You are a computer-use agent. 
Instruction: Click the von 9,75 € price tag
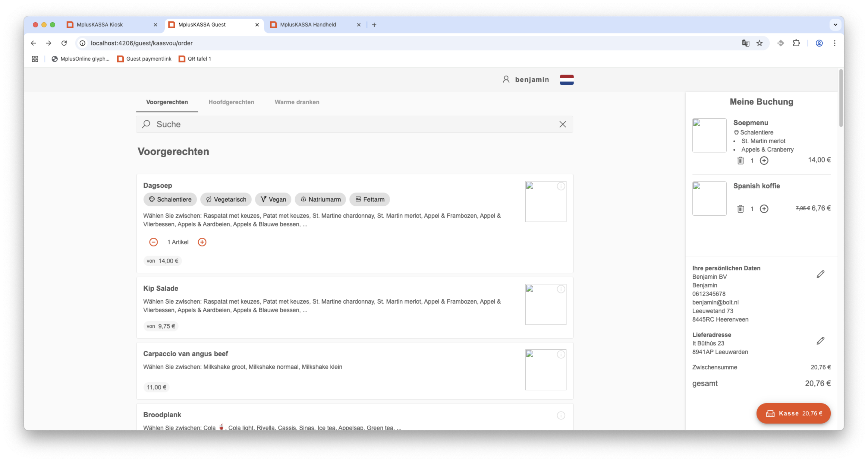pos(161,326)
